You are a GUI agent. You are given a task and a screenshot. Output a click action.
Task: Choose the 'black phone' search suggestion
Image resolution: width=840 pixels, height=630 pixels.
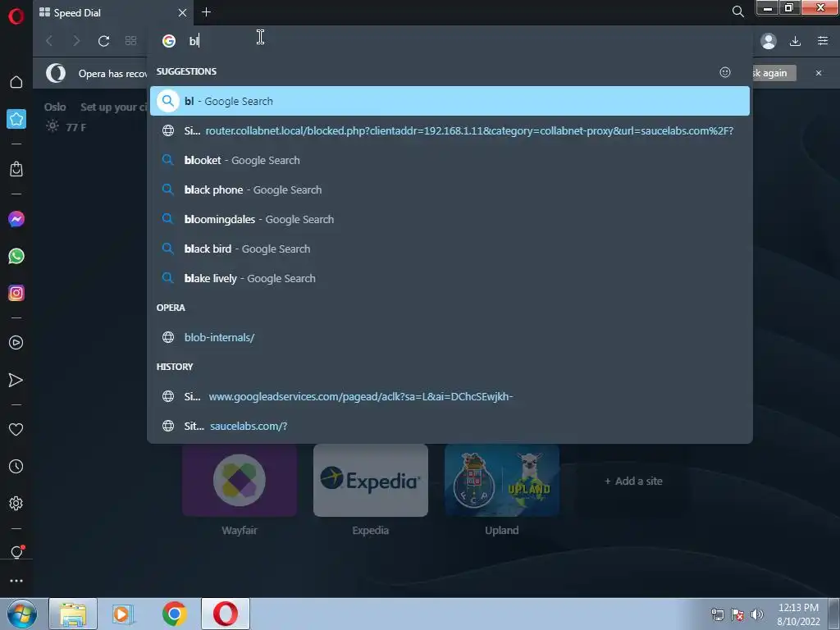pos(450,189)
